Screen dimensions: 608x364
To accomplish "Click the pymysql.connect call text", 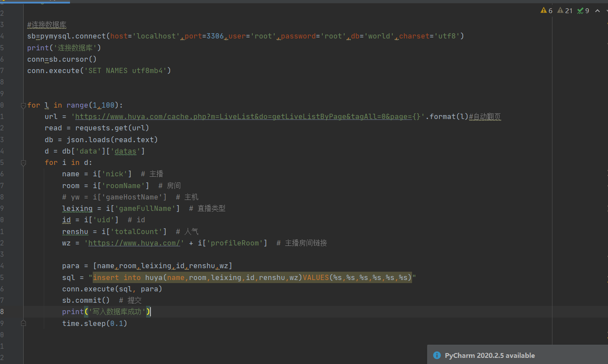I will pyautogui.click(x=73, y=36).
